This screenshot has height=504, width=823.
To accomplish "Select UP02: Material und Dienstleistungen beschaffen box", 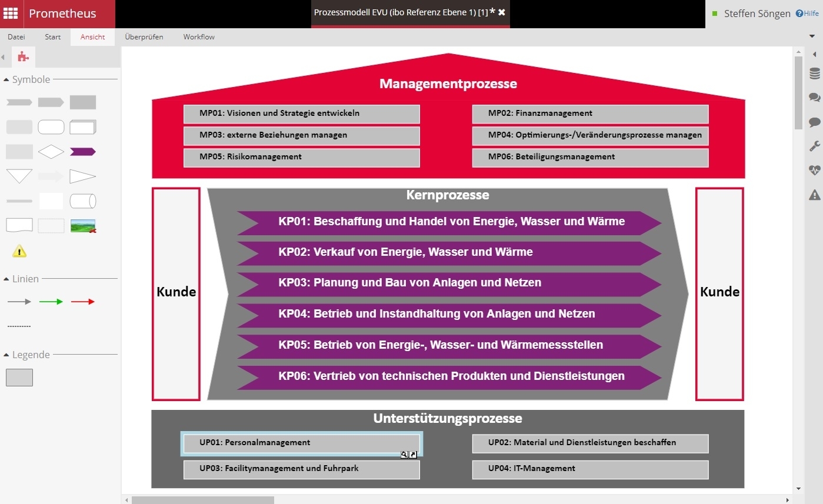I will coord(591,443).
